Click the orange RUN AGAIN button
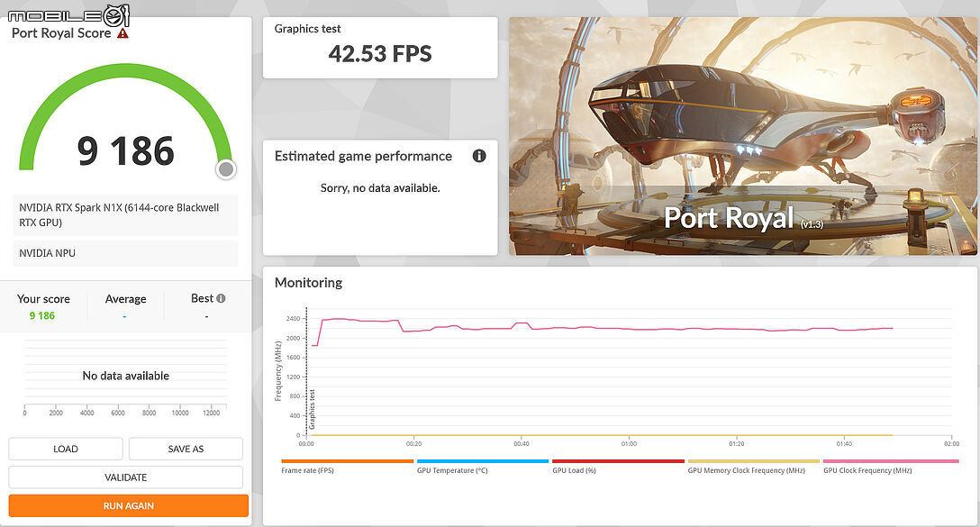 (128, 505)
